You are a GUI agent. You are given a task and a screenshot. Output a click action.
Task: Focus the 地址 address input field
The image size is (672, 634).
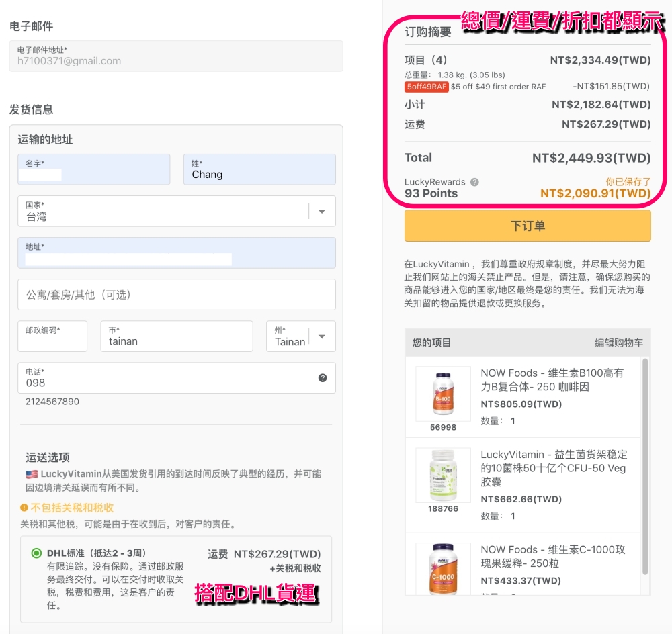pos(177,253)
